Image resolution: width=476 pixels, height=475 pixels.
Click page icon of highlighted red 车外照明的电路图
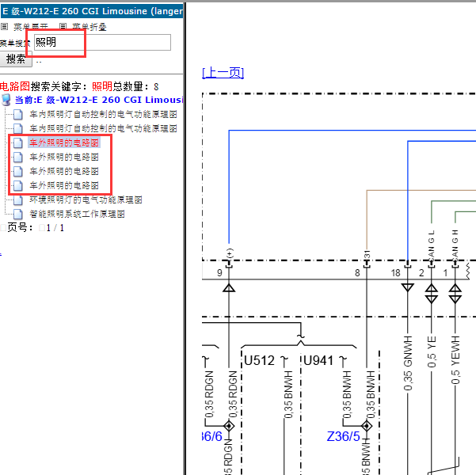coord(18,142)
